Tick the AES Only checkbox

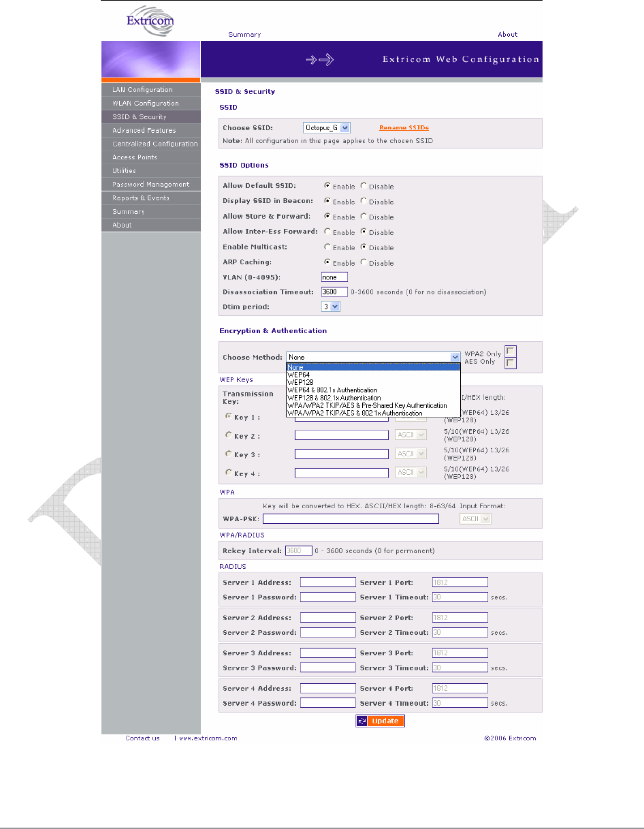[511, 362]
